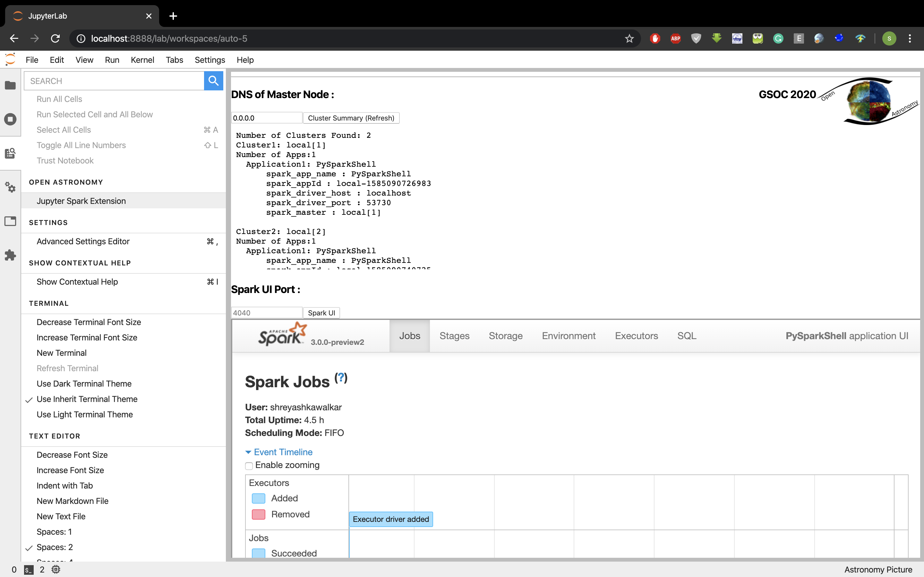Click the Spark UI button

[x=321, y=313]
